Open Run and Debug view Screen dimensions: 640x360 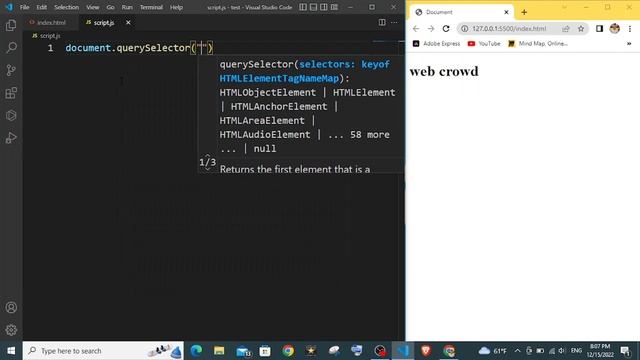[11, 138]
